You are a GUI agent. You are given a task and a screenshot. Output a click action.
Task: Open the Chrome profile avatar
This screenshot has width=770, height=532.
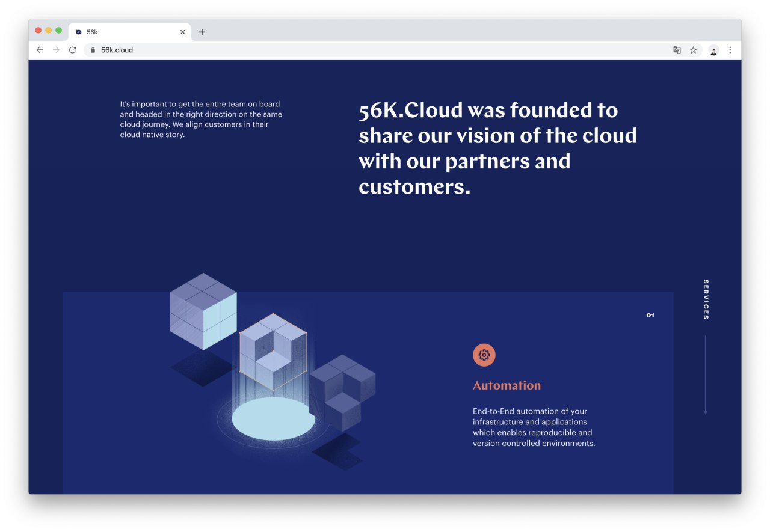tap(713, 50)
